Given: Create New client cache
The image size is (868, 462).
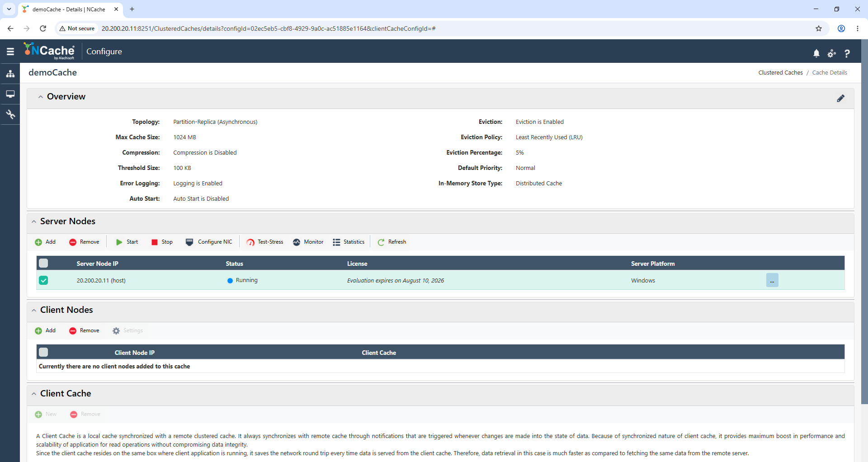Looking at the screenshot, I should pos(46,414).
